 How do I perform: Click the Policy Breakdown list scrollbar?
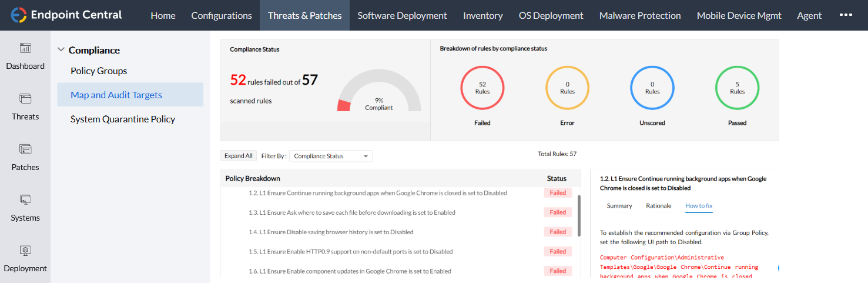coord(579,215)
